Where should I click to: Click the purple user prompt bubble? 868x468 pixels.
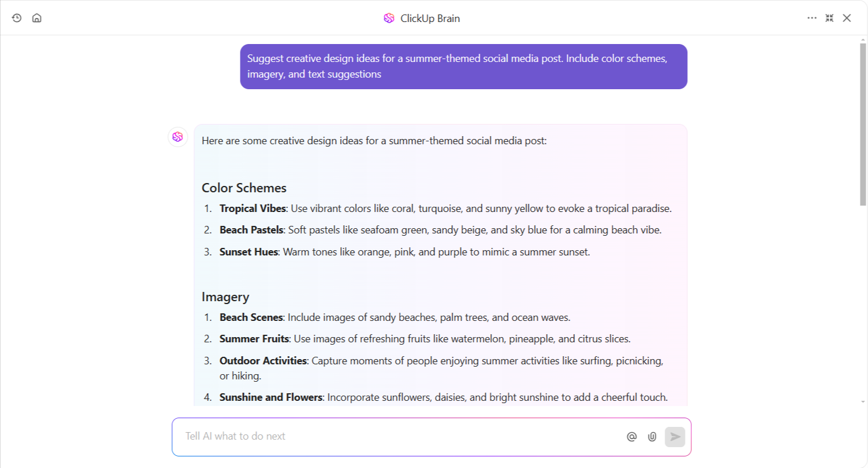464,67
